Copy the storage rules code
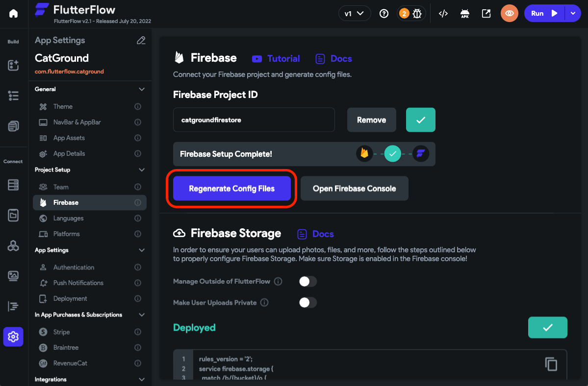Screen dimensions: 588x386 pos(551,364)
